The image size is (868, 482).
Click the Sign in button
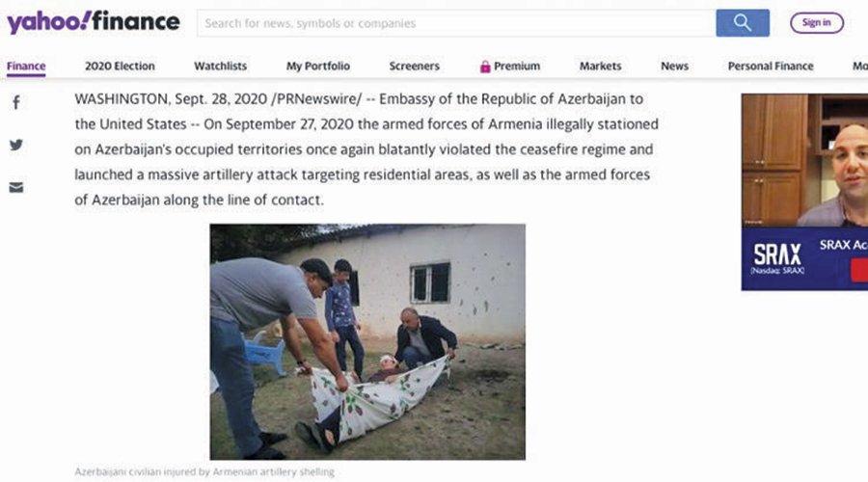click(x=817, y=23)
